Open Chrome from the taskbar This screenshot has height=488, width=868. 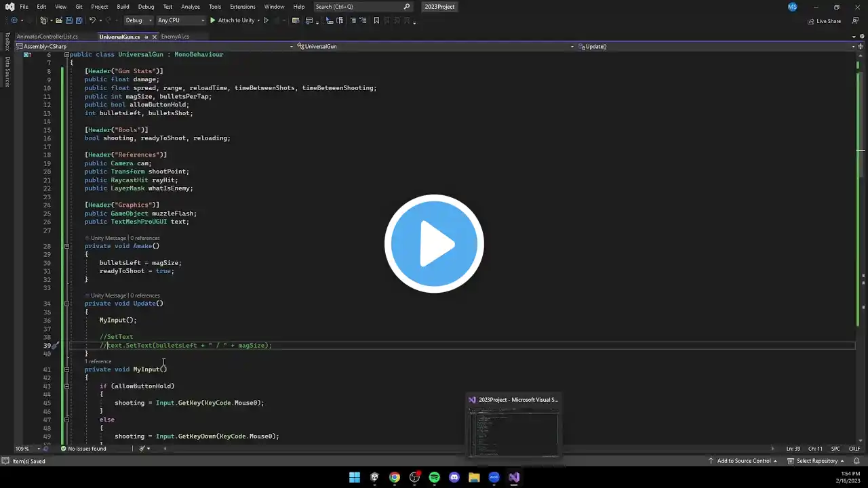point(395,477)
